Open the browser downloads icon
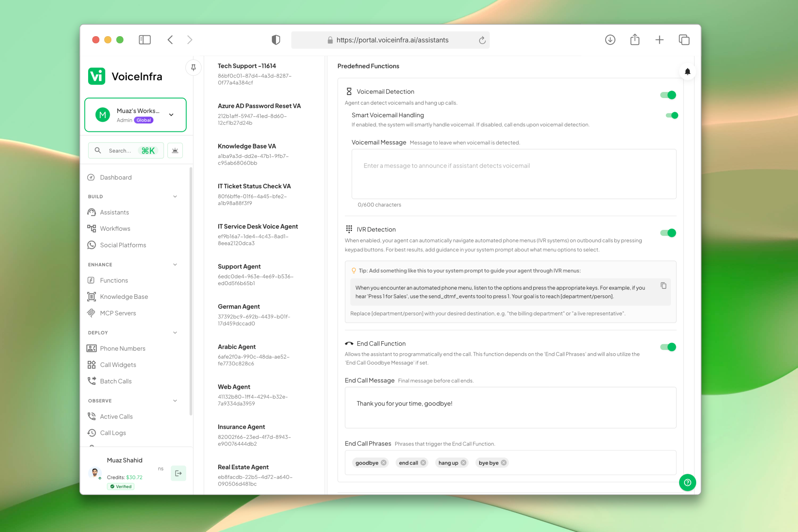Image resolution: width=798 pixels, height=532 pixels. 610,40
